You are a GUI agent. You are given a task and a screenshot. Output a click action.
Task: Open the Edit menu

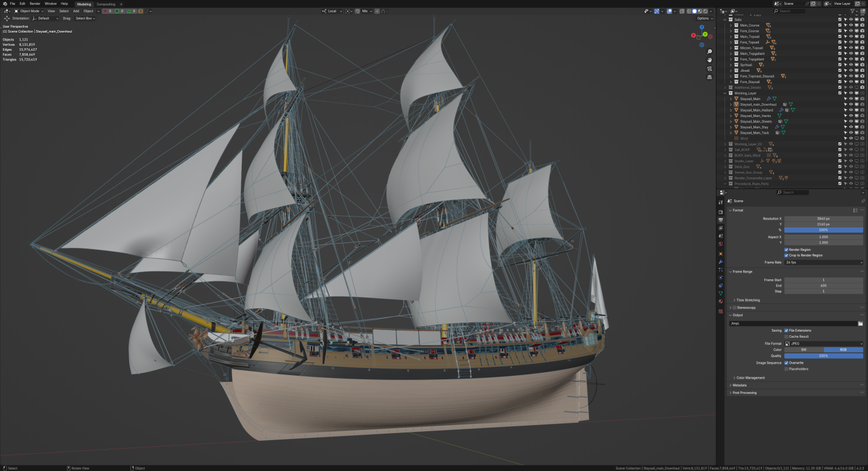(22, 4)
